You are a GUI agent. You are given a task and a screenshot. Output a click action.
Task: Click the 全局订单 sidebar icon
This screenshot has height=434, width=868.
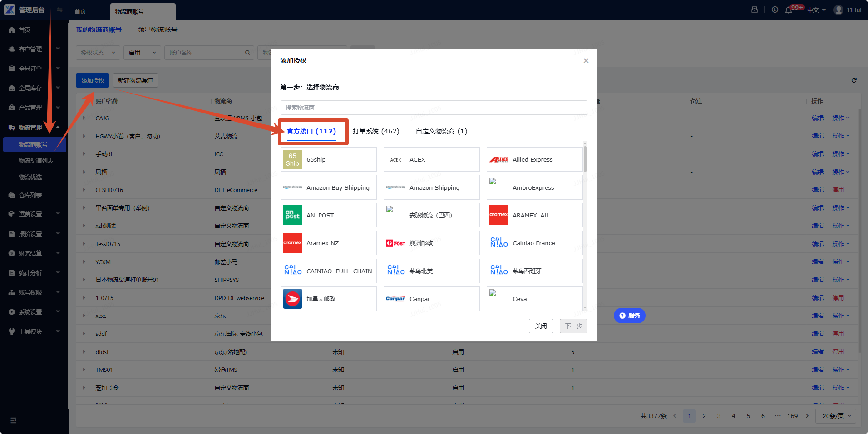point(12,69)
